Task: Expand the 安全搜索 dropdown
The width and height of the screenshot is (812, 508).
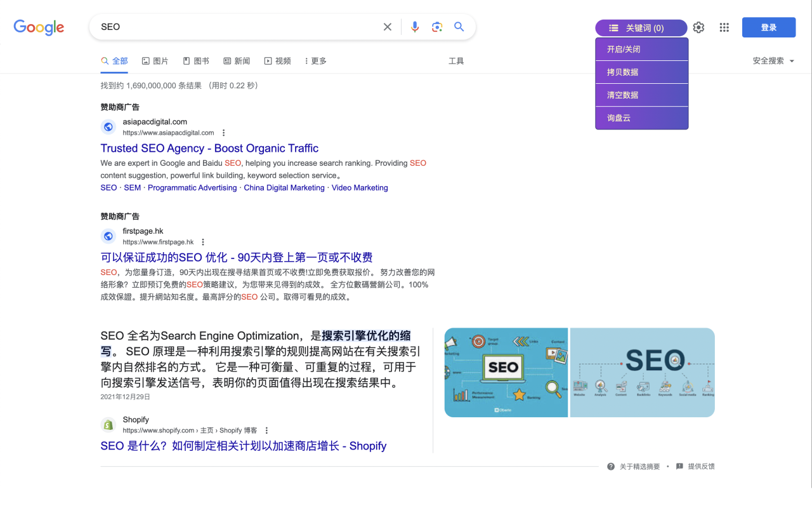Action: click(773, 61)
